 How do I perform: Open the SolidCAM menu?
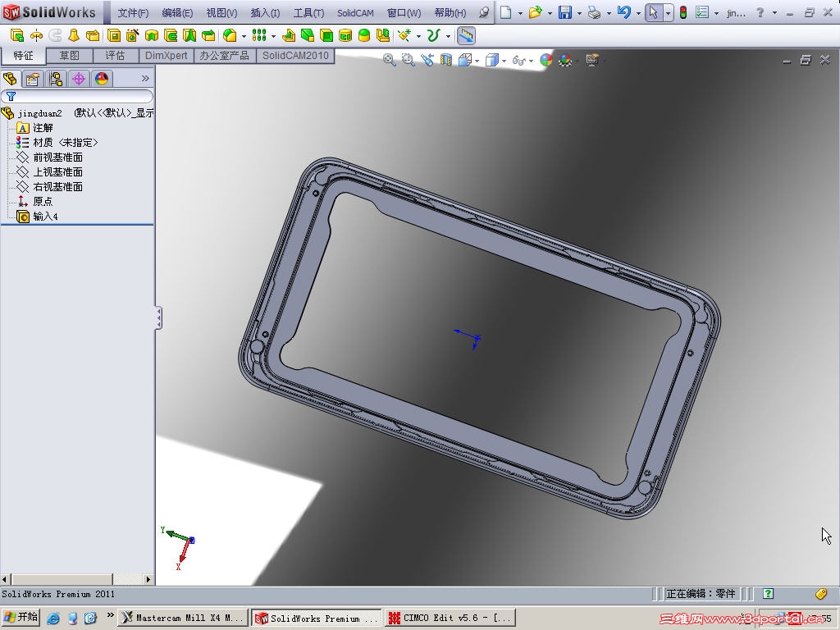[x=355, y=13]
